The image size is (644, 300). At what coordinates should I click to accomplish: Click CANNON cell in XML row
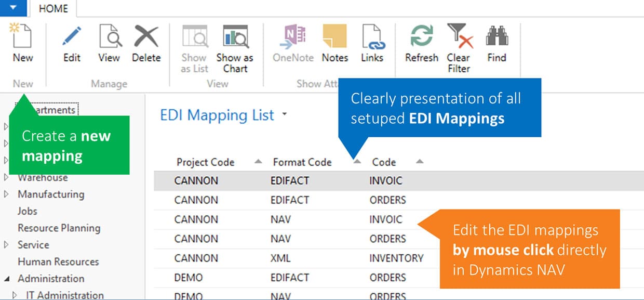click(x=196, y=258)
